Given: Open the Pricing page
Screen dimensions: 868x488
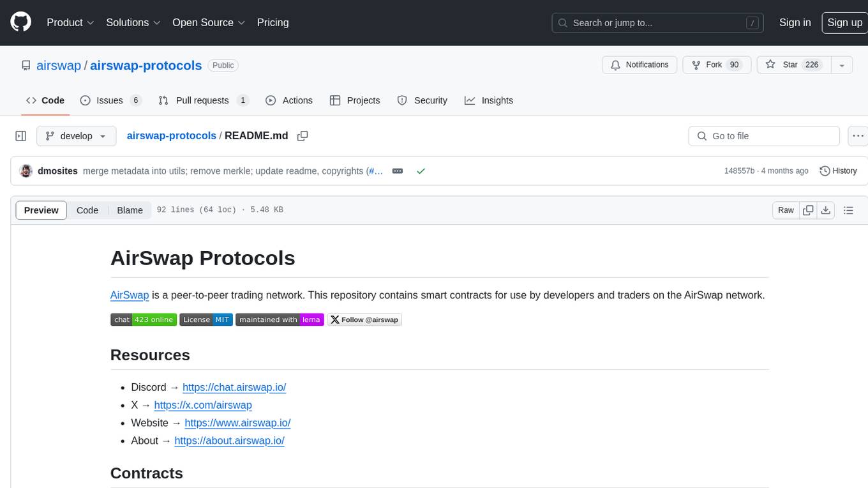Looking at the screenshot, I should (273, 22).
